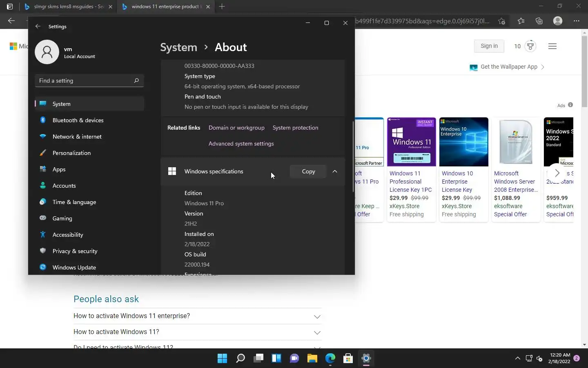
Task: Switch to the slmgr skms kms8 msguides tab
Action: 69,7
